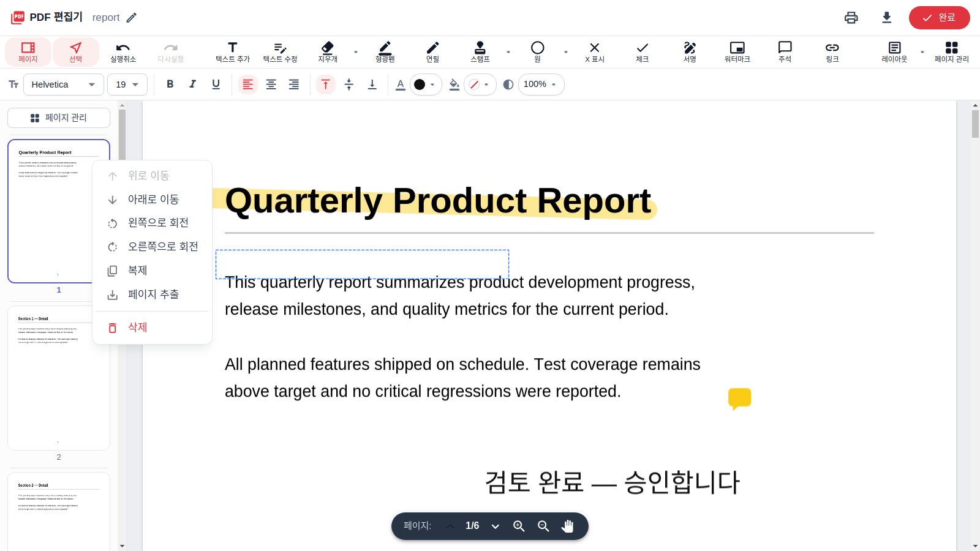This screenshot has width=980, height=551.
Task: Click the red 완료 button
Action: click(939, 18)
